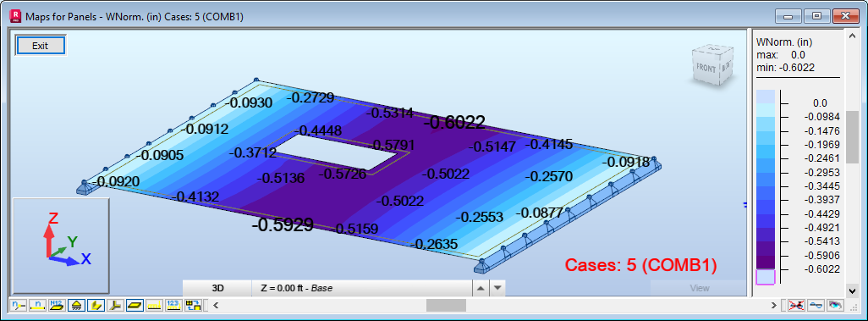Click the -0.5929 value label on map
Image resolution: width=868 pixels, height=321 pixels.
point(283,224)
